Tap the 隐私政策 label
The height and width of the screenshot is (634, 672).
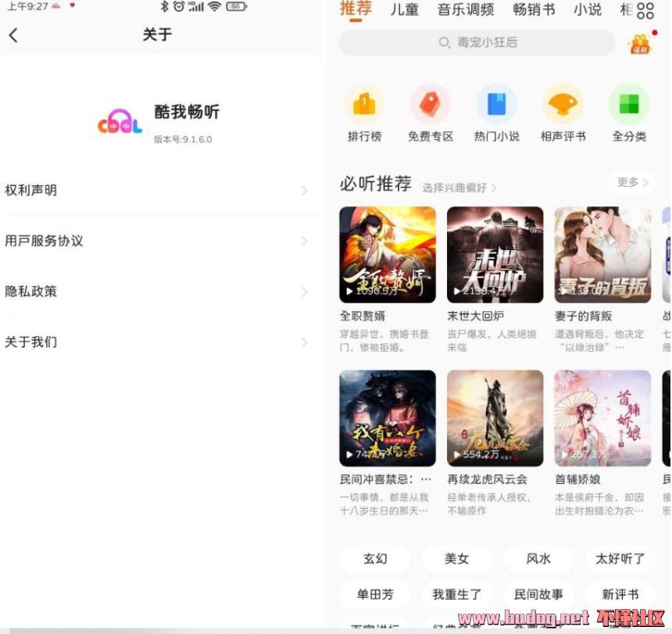pos(30,292)
